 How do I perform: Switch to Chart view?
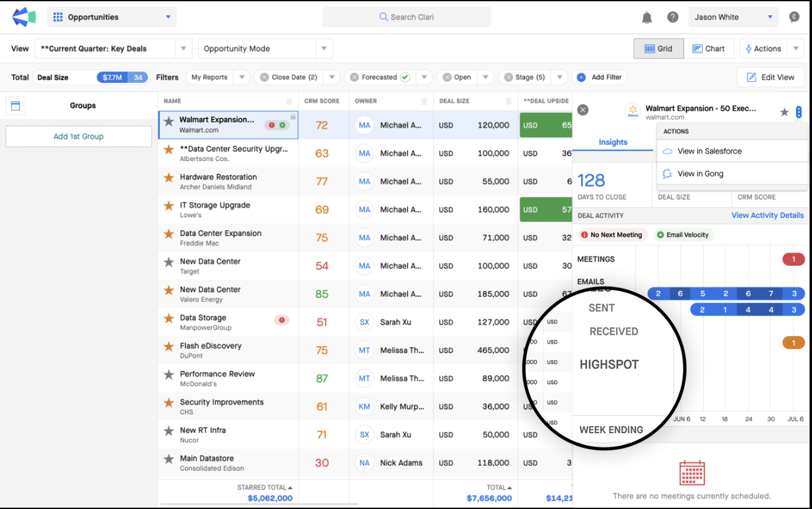coord(708,49)
